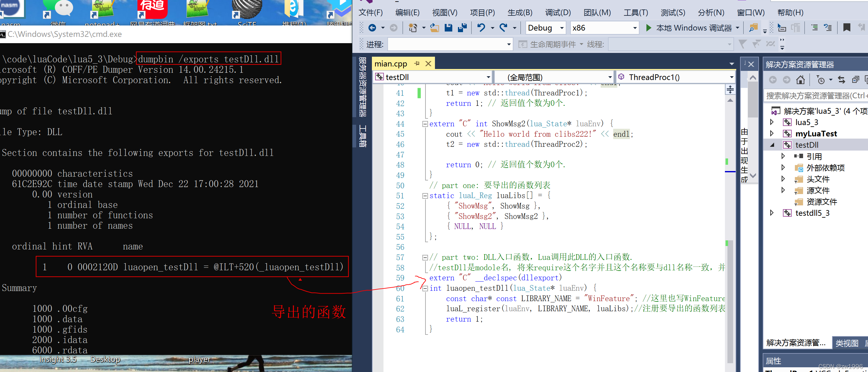Screen dimensions: 868x372
Task: Open the 帮助(H) help menu
Action: 790,13
